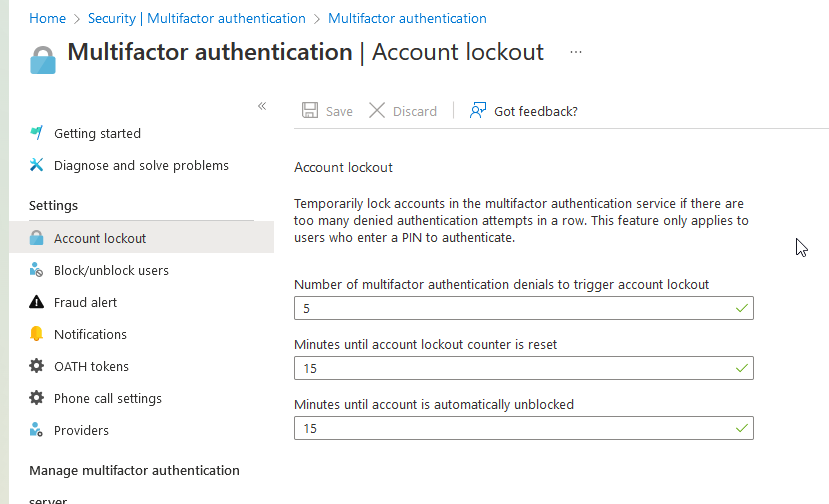Click the Save button in toolbar
This screenshot has width=829, height=504.
(327, 111)
